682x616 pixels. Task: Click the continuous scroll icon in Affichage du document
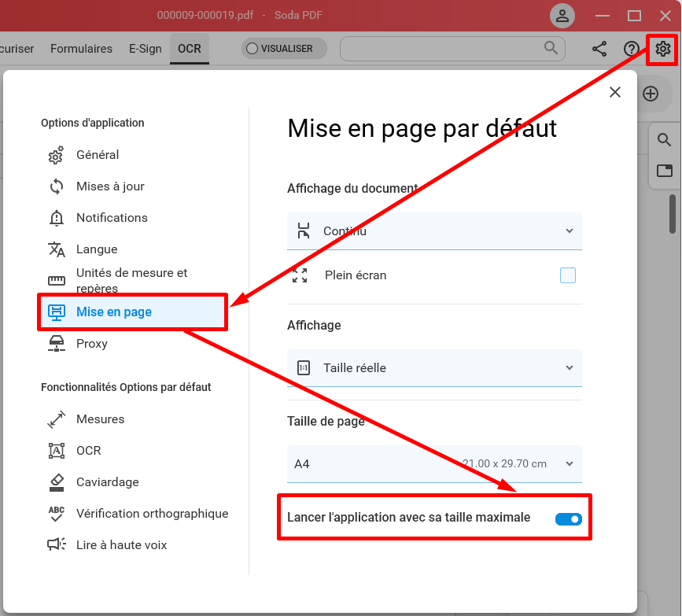[303, 231]
